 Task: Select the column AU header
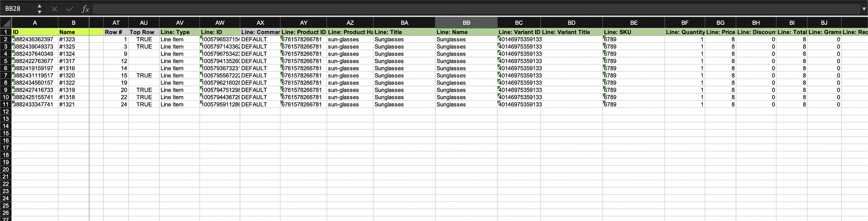143,23
